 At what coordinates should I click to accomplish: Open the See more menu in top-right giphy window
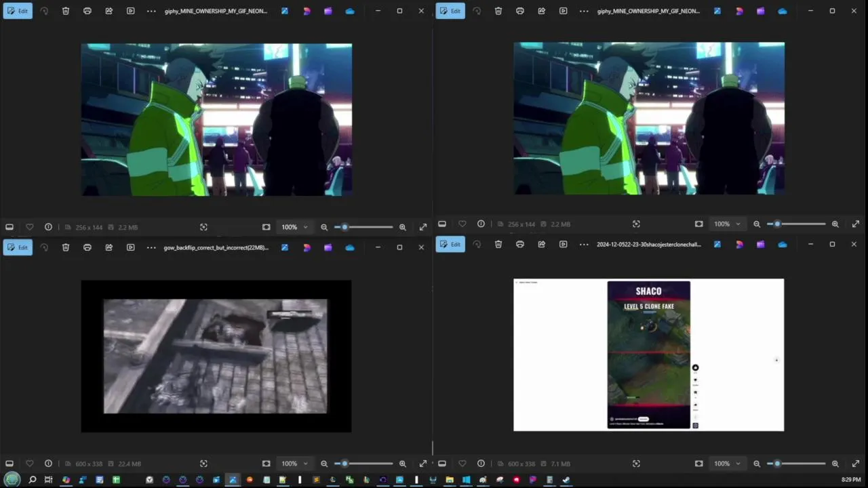point(584,11)
